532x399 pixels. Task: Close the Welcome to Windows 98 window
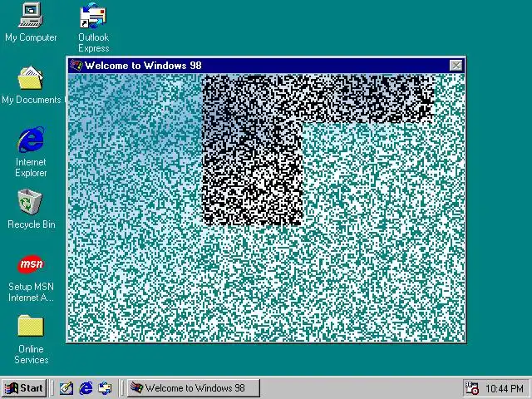point(456,65)
